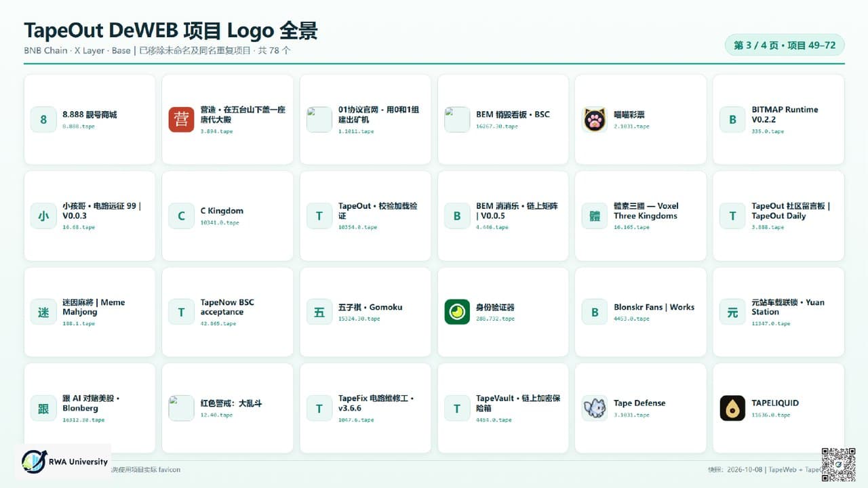Select the placeholder image beside BEM 销毁看板

pos(457,119)
